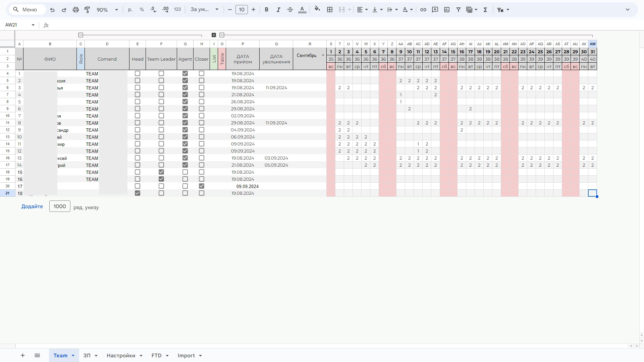644x362 pixels.
Task: Open the name box dropdown arrow
Action: pyautogui.click(x=33, y=25)
